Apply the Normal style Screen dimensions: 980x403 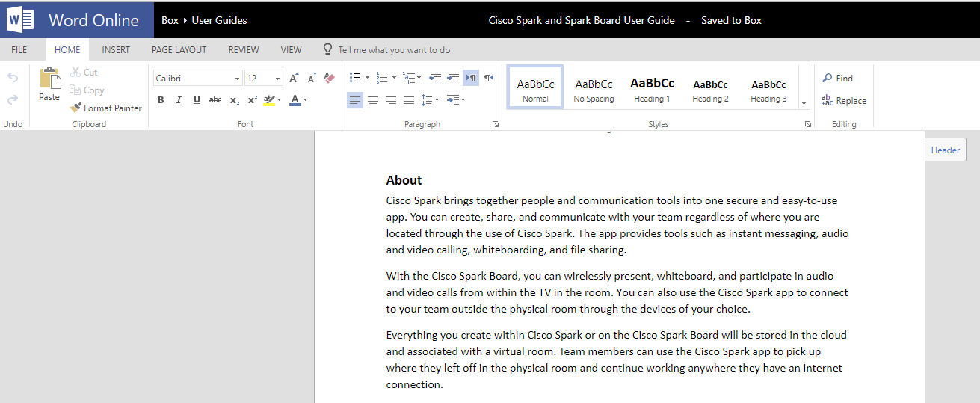pos(535,87)
